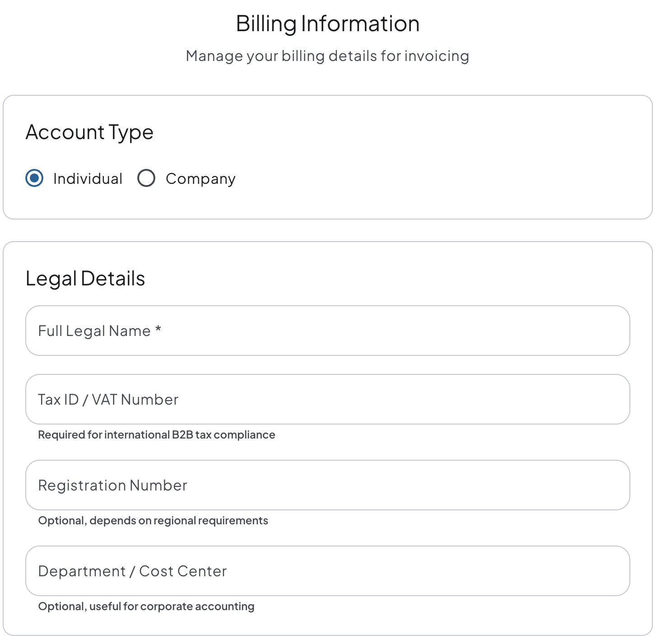Click the required asterisk after Full Legal Name

point(158,330)
